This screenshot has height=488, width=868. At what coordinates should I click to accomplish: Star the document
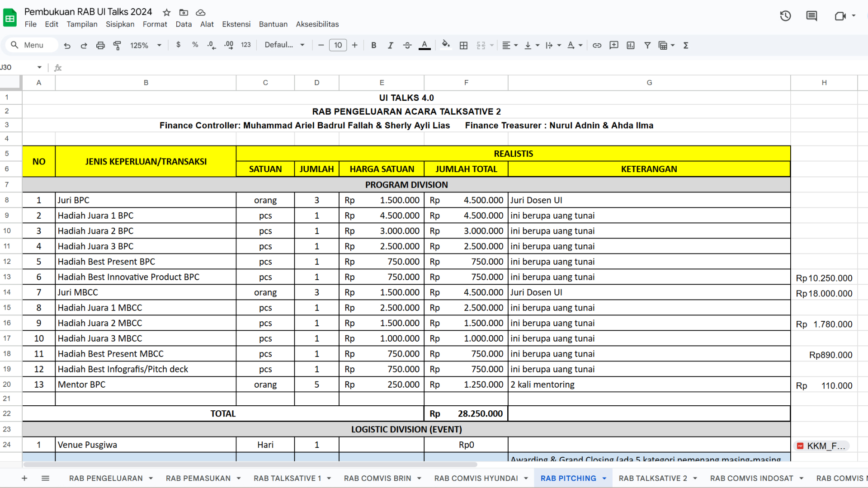167,12
